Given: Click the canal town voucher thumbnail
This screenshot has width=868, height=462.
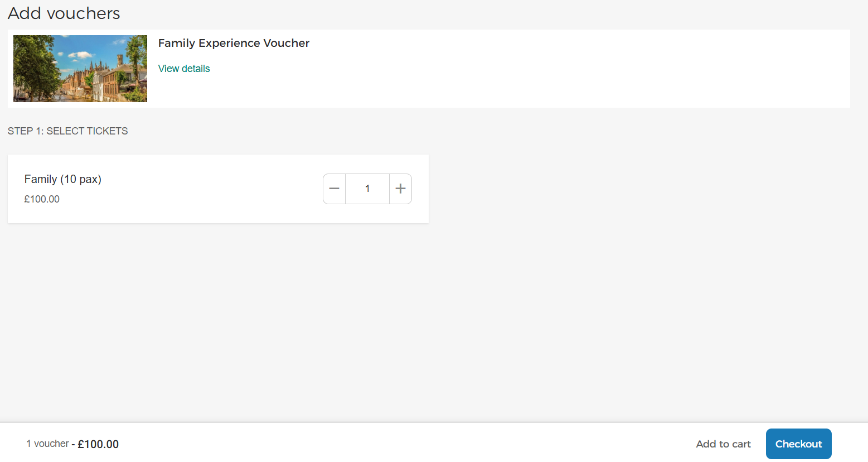Looking at the screenshot, I should [80, 69].
